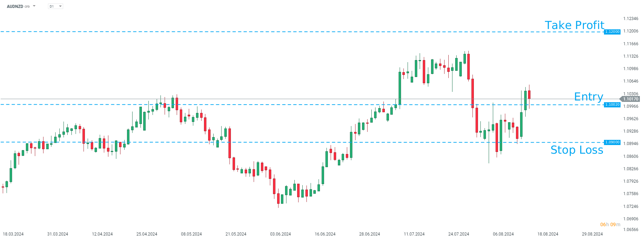Open the AUDNZD symbol dropdown arrow

[x=34, y=6]
